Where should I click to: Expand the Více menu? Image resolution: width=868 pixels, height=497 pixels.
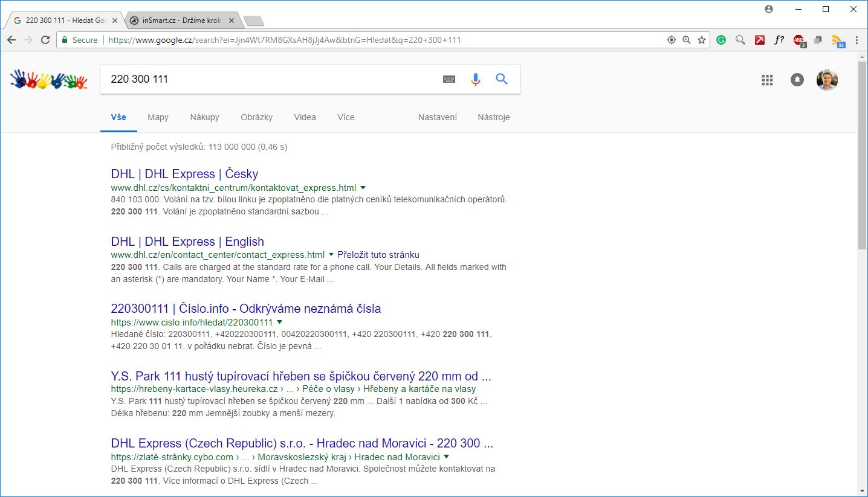[346, 117]
